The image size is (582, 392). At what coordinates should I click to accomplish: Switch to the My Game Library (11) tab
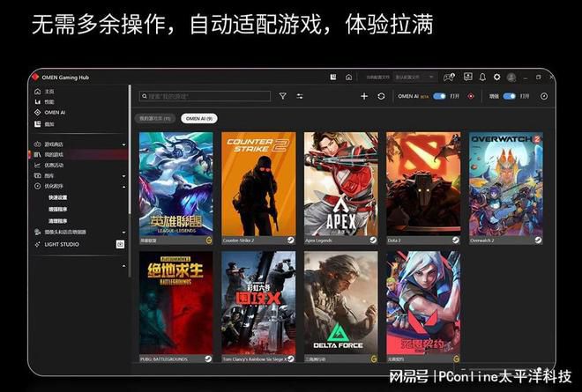[x=155, y=118]
